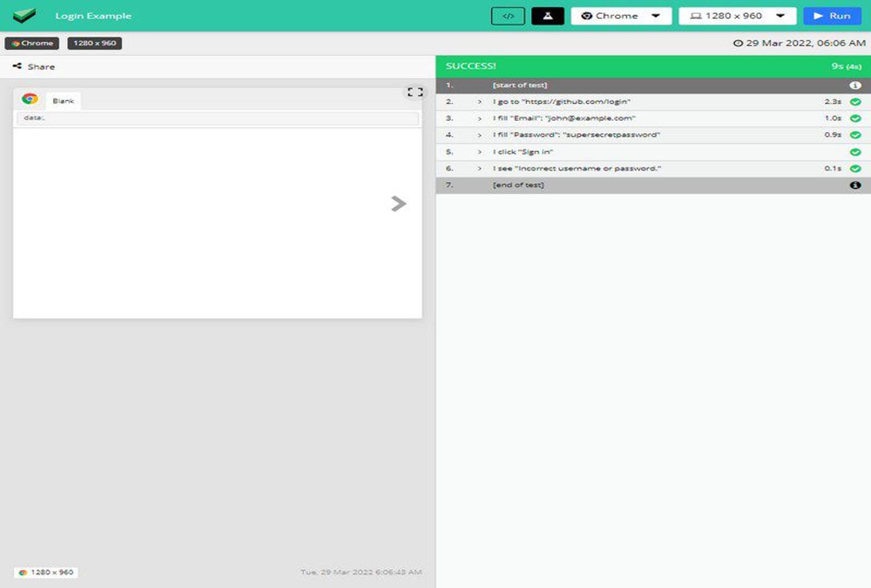The width and height of the screenshot is (871, 588).
Task: Select the Blank browser tab
Action: [x=63, y=101]
